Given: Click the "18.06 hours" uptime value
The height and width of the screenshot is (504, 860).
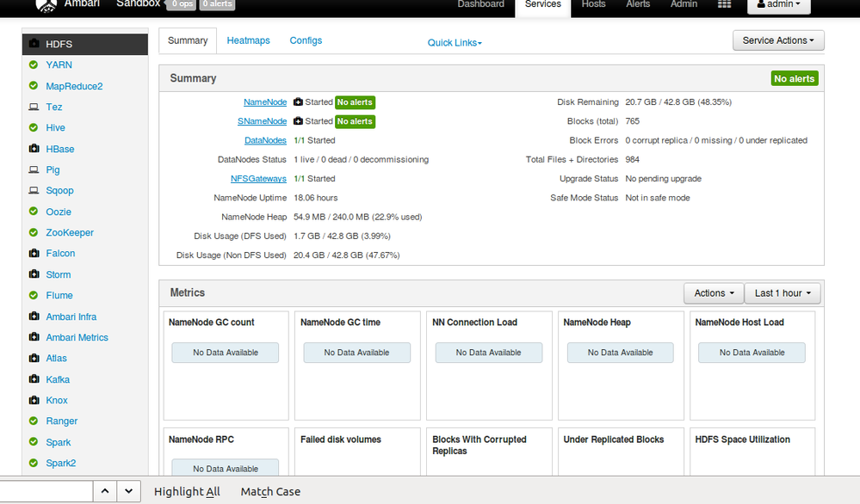Looking at the screenshot, I should (315, 198).
